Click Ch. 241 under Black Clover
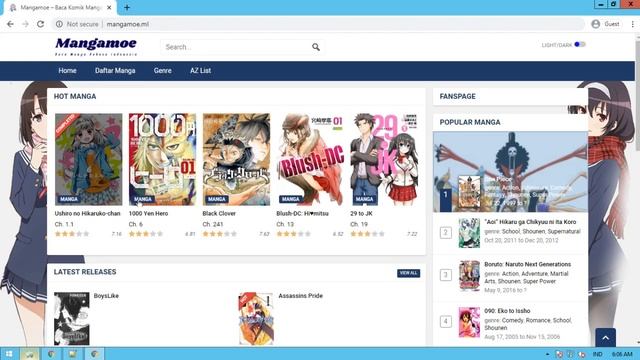This screenshot has width=640, height=360. tap(213, 224)
